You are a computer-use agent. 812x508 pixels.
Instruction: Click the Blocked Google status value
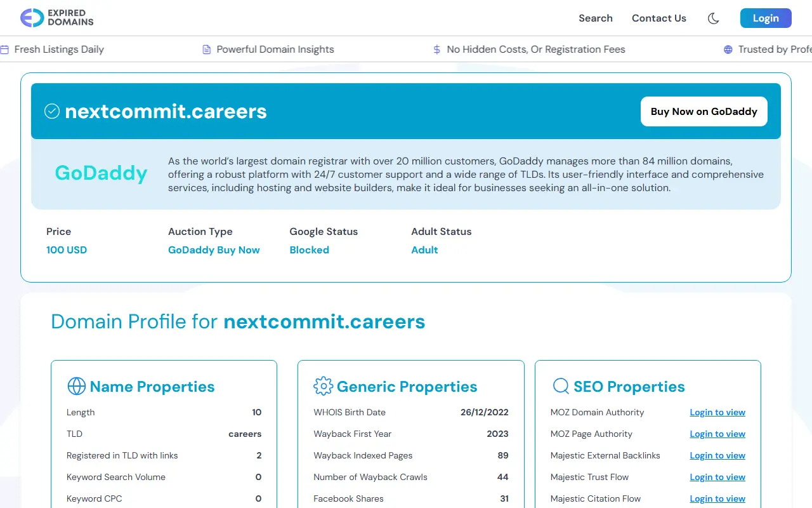(309, 250)
